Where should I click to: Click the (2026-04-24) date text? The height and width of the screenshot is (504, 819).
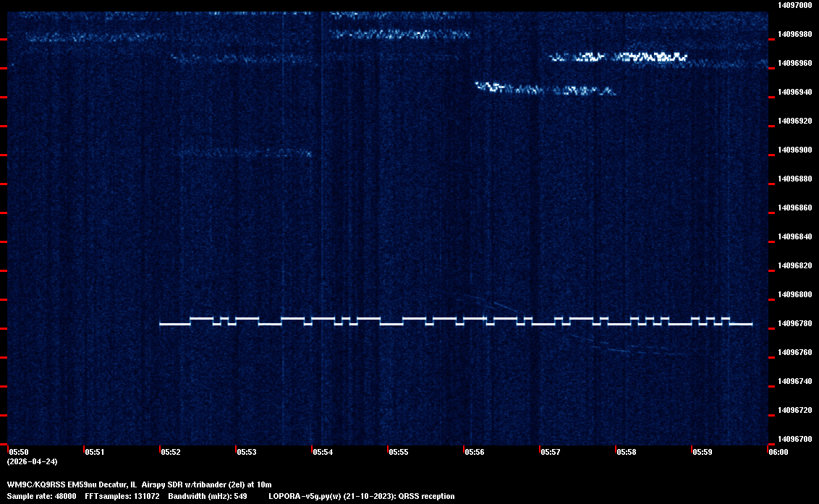(33, 461)
